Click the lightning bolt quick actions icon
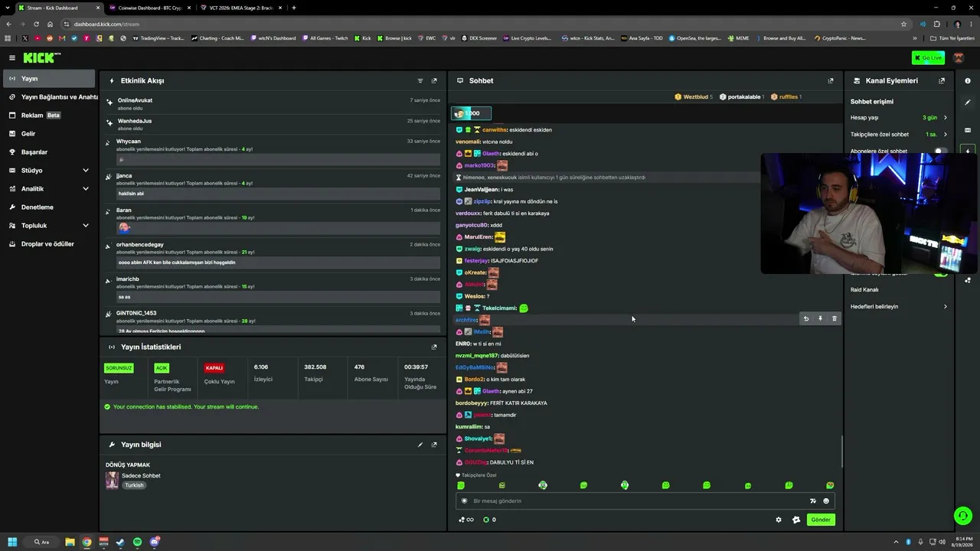This screenshot has width=980, height=551. [968, 151]
